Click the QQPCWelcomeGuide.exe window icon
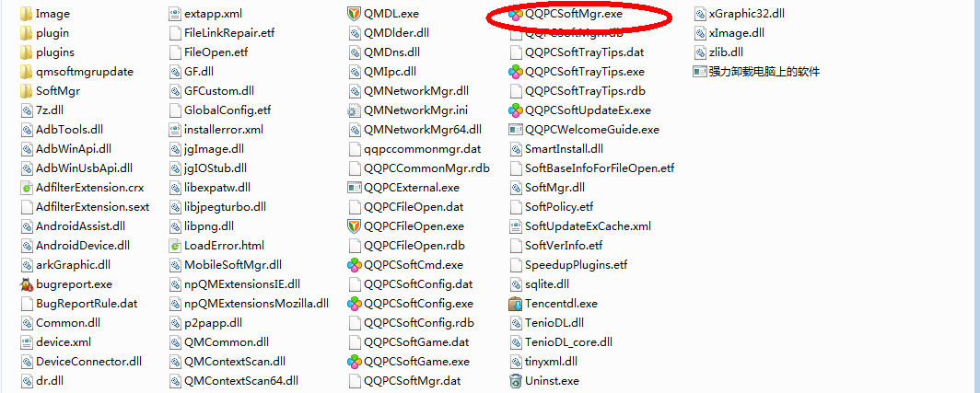 (516, 130)
